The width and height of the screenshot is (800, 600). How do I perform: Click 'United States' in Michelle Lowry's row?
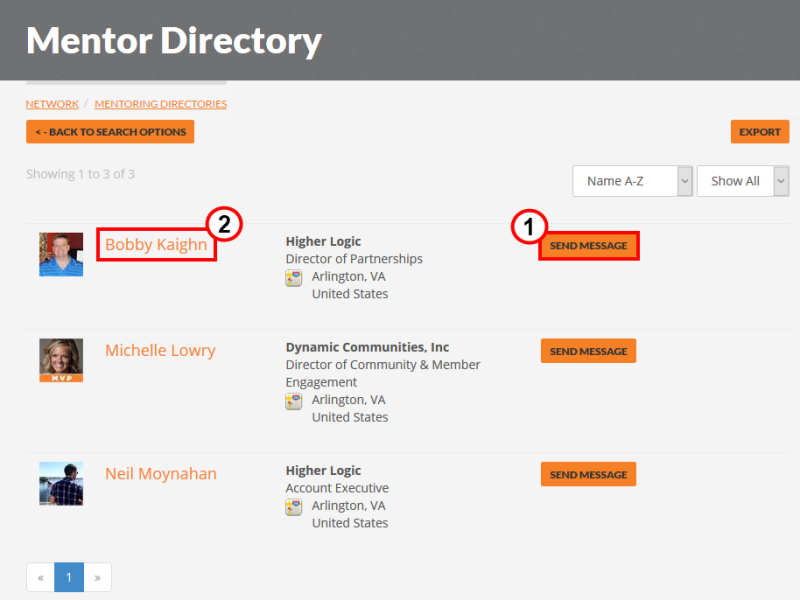point(350,417)
